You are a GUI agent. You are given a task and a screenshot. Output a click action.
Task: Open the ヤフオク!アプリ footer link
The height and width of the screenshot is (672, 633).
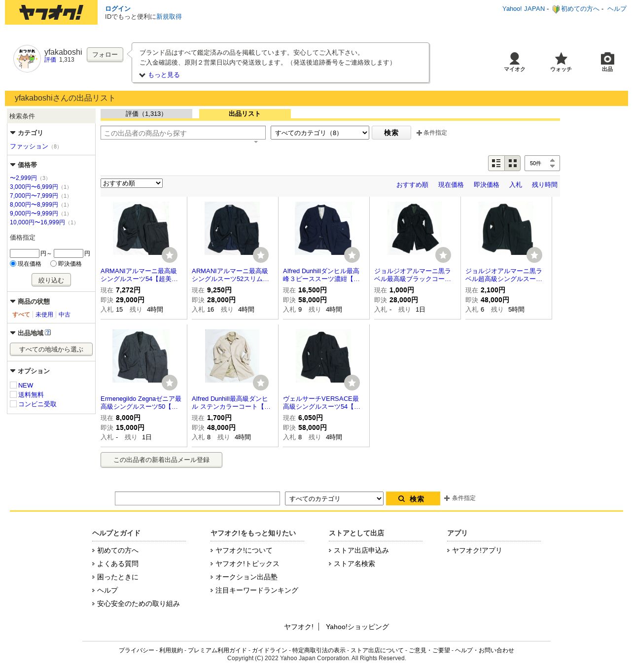coord(477,550)
